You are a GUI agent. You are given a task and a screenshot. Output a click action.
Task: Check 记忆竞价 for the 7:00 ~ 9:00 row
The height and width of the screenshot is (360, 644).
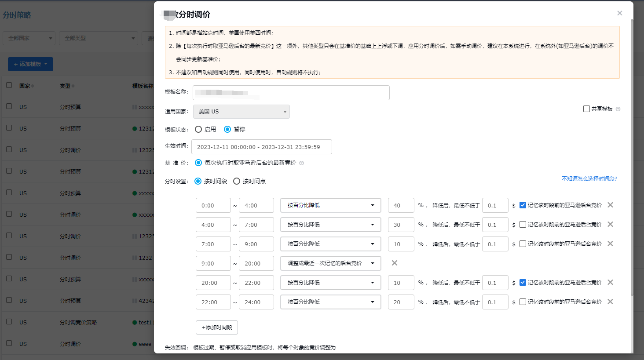[x=523, y=244]
